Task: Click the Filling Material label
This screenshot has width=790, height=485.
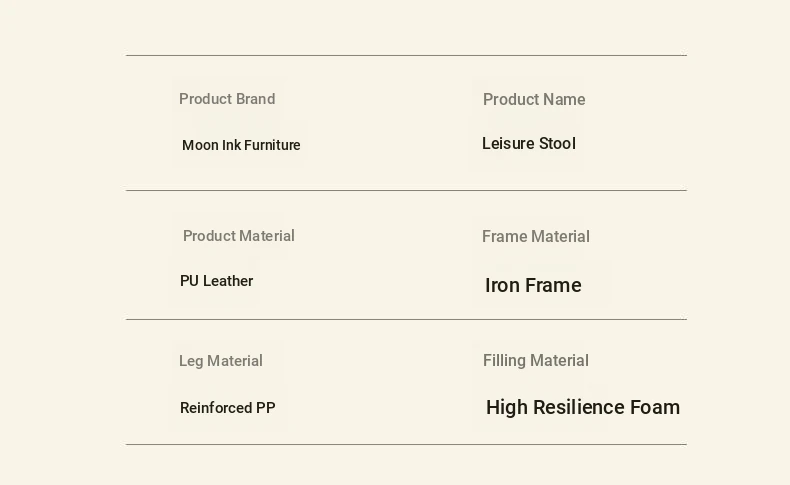Action: [536, 361]
